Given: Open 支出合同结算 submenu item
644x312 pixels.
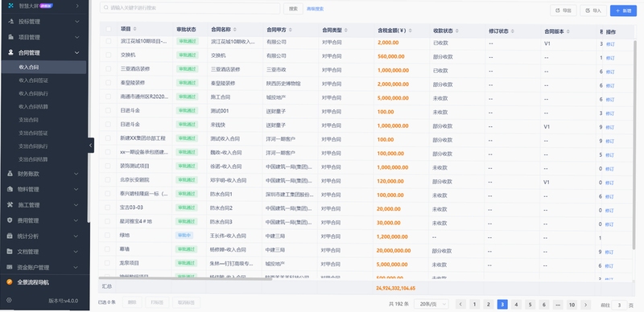Looking at the screenshot, I should point(34,159).
